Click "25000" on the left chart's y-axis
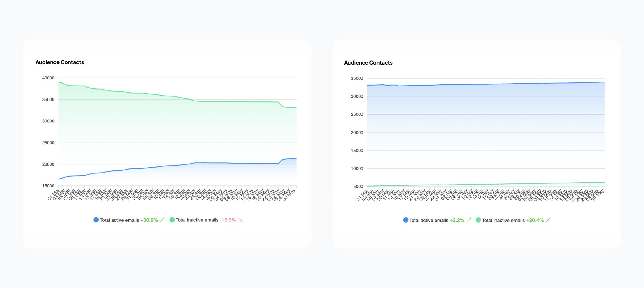 coord(48,143)
